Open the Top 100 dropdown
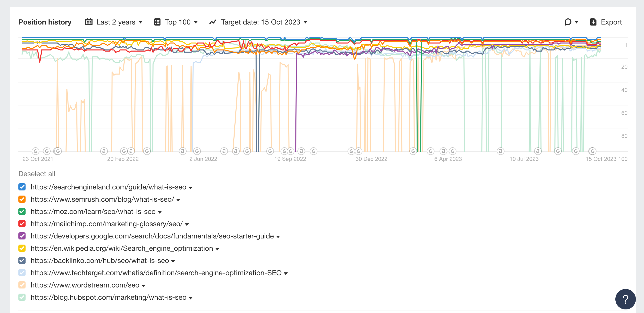 [x=176, y=22]
